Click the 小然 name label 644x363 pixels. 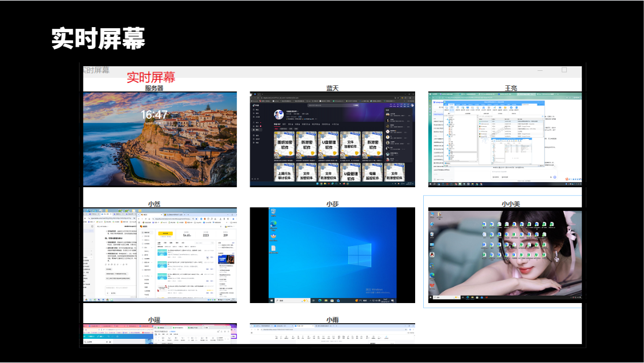click(x=154, y=203)
